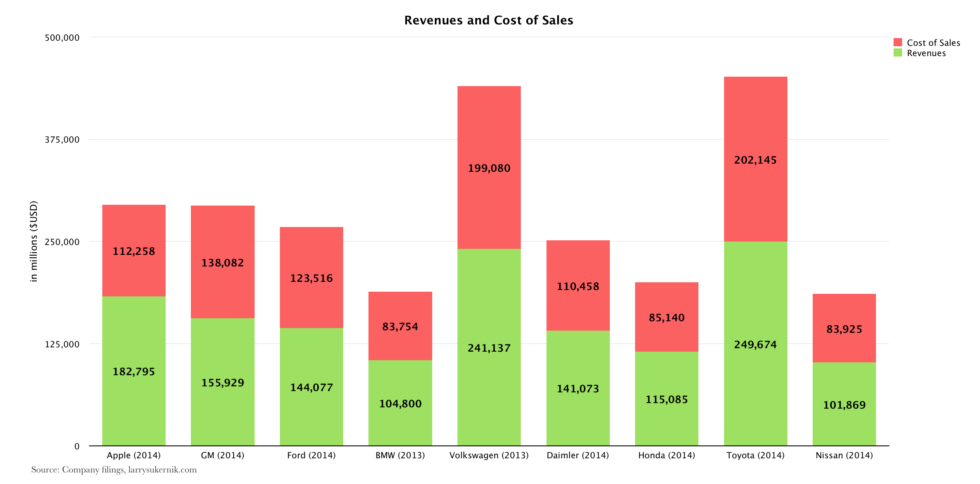Image resolution: width=980 pixels, height=484 pixels.
Task: Select Daimler's revenue value 141,073
Action: [578, 388]
